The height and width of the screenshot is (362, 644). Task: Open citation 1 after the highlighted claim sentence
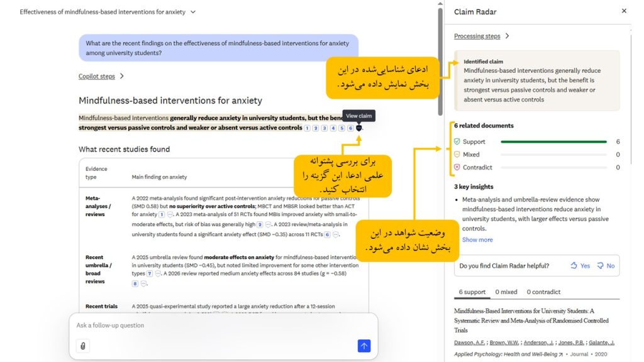[307, 128]
